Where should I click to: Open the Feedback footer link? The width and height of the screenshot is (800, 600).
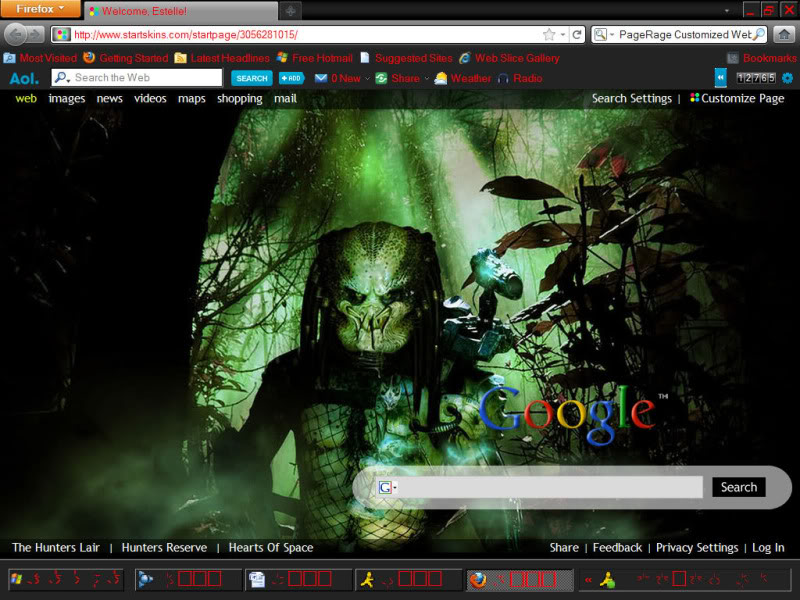[x=617, y=547]
